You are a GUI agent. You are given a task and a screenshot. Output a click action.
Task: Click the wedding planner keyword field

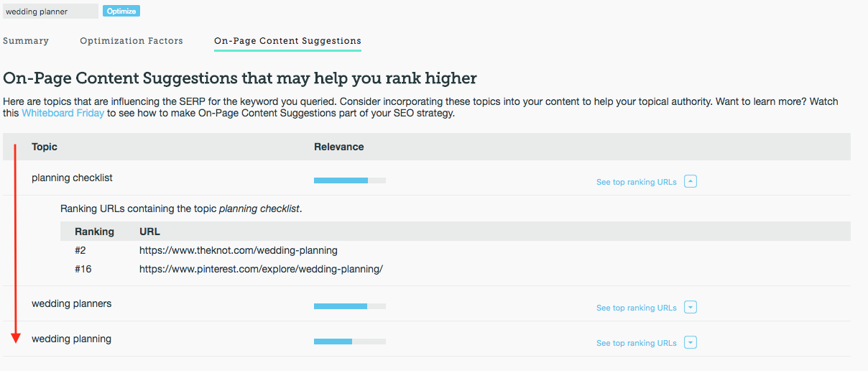coord(50,12)
